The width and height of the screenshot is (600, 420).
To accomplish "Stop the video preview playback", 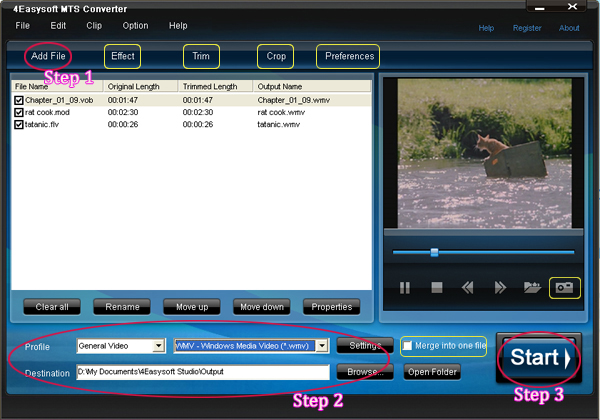I will pyautogui.click(x=437, y=288).
